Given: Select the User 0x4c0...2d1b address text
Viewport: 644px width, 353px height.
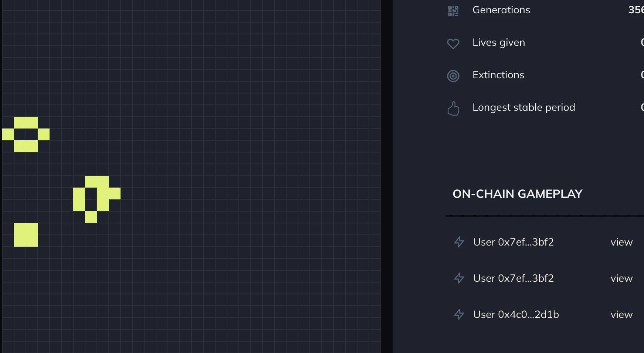Looking at the screenshot, I should (516, 314).
